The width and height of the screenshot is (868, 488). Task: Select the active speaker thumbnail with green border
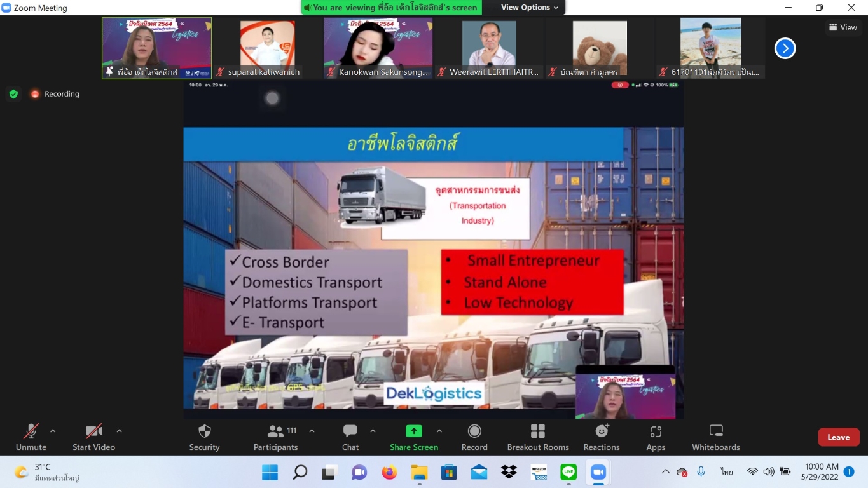click(156, 48)
